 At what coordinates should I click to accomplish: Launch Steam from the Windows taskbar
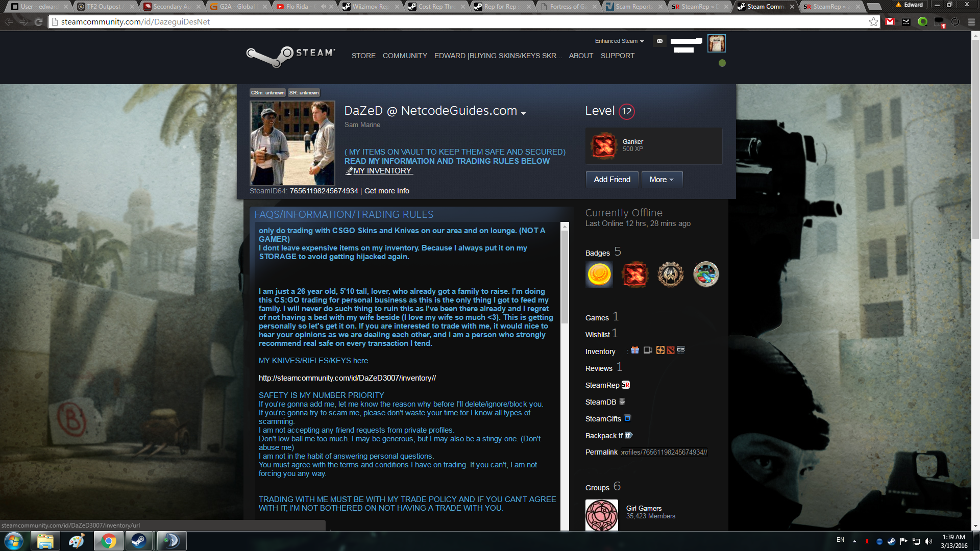coord(139,541)
